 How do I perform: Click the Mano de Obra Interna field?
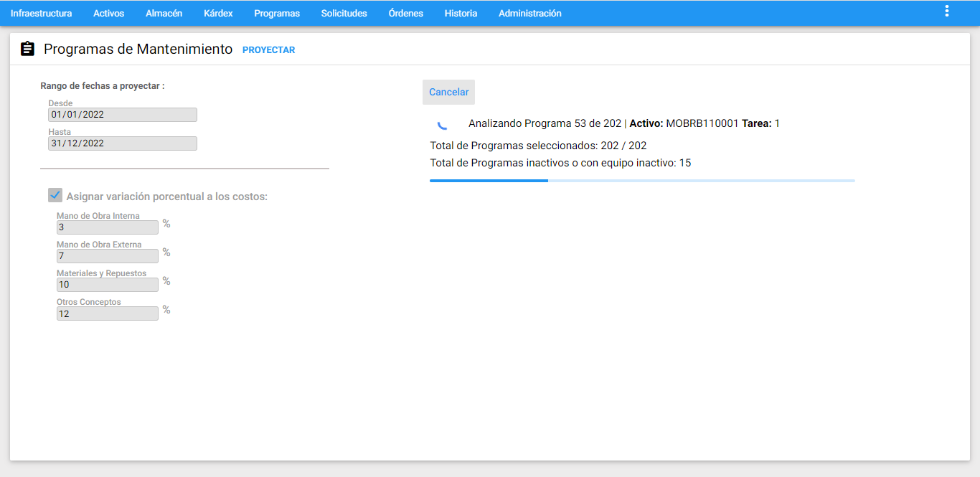108,227
